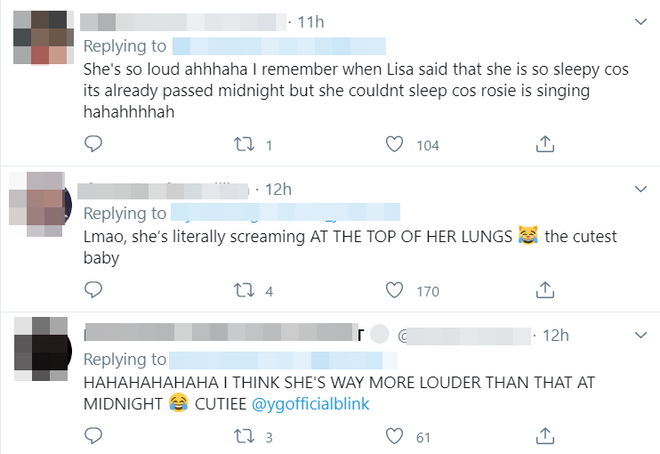660x454 pixels.
Task: Share the 'TOP OF HER LUNGS' tweet
Action: coord(545,290)
